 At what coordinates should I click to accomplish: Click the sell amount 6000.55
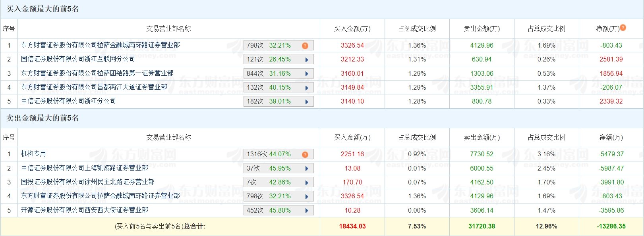coord(482,168)
